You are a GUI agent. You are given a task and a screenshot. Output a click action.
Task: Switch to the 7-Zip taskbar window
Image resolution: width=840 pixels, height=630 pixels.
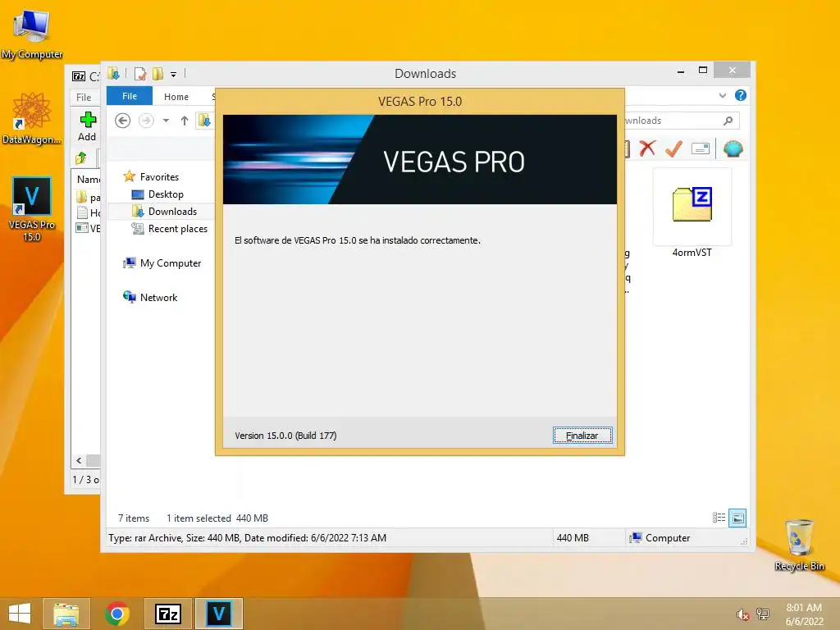pyautogui.click(x=167, y=614)
